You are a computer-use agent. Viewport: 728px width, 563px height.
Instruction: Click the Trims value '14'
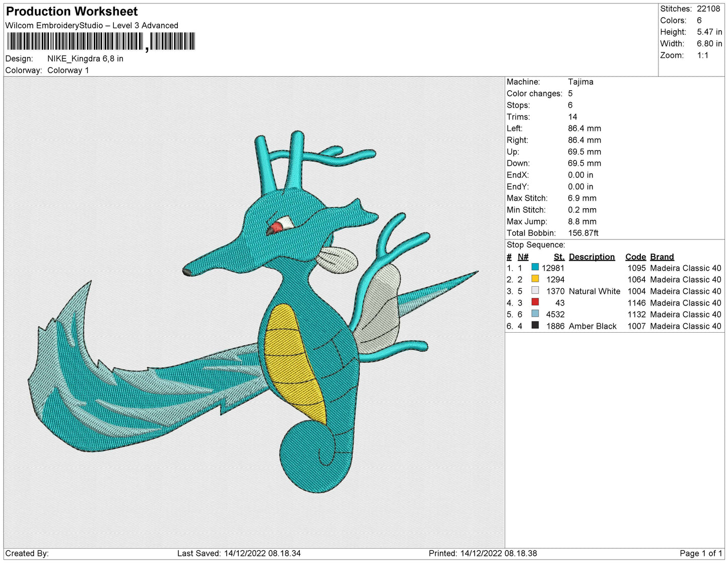(573, 117)
